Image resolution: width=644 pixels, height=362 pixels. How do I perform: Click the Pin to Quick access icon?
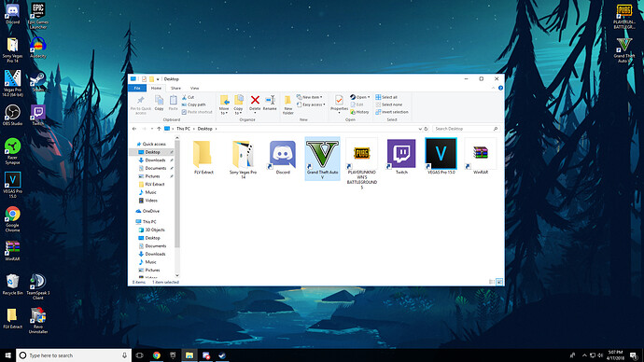140,105
